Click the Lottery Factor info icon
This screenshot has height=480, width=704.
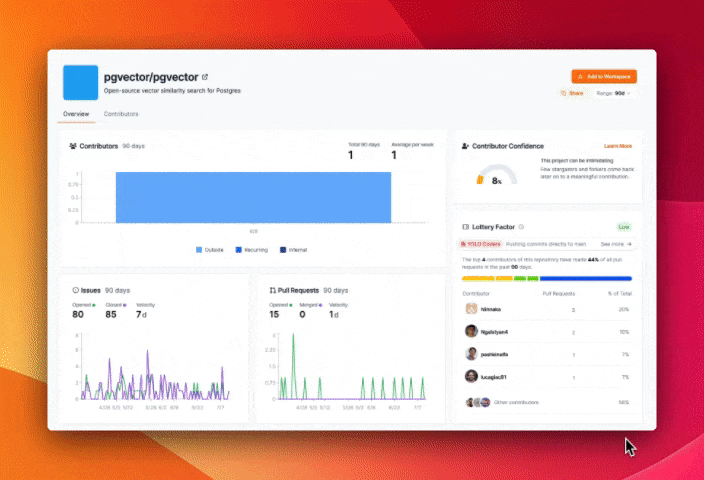point(521,227)
